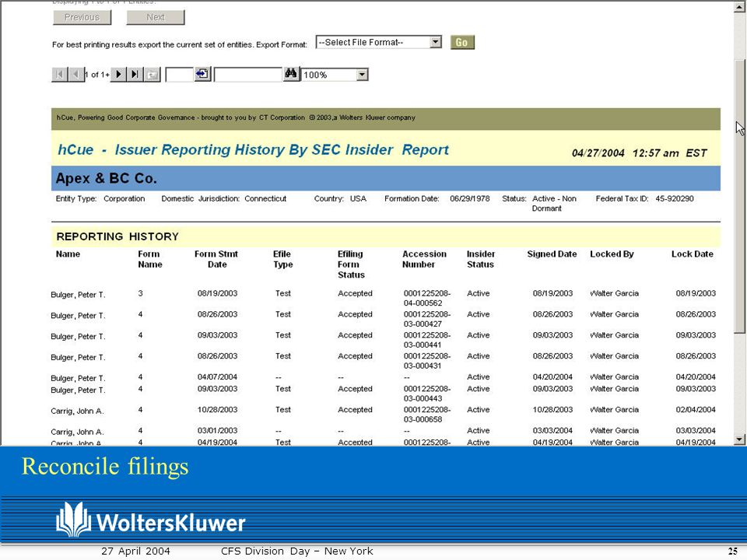Advance to next report page
Image resolution: width=747 pixels, height=560 pixels.
[118, 75]
